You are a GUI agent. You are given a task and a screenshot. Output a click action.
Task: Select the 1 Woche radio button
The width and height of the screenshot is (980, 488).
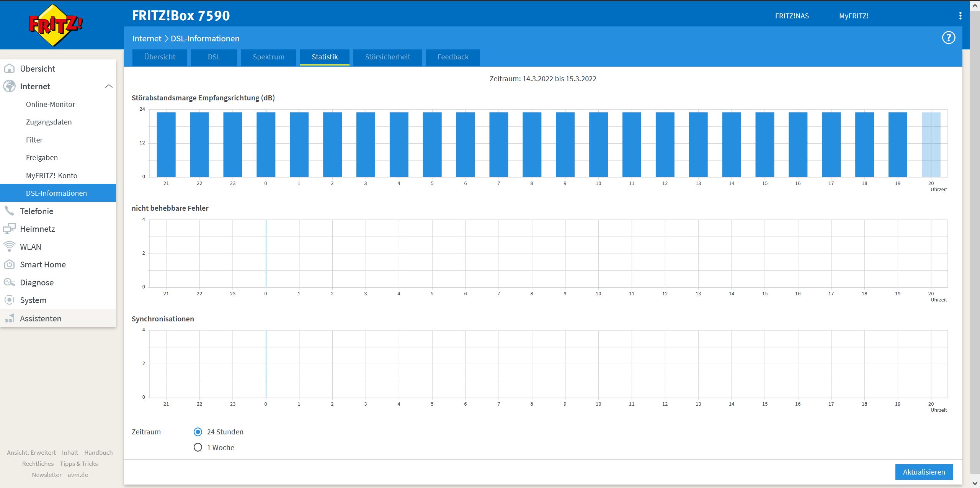pyautogui.click(x=198, y=447)
